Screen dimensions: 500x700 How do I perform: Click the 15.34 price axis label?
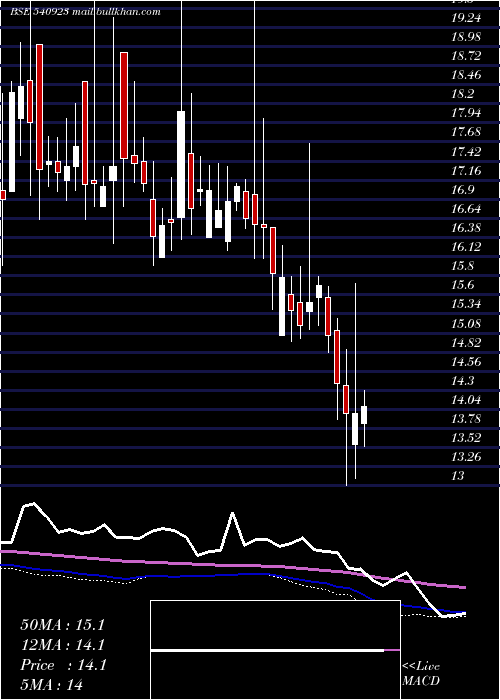466,304
